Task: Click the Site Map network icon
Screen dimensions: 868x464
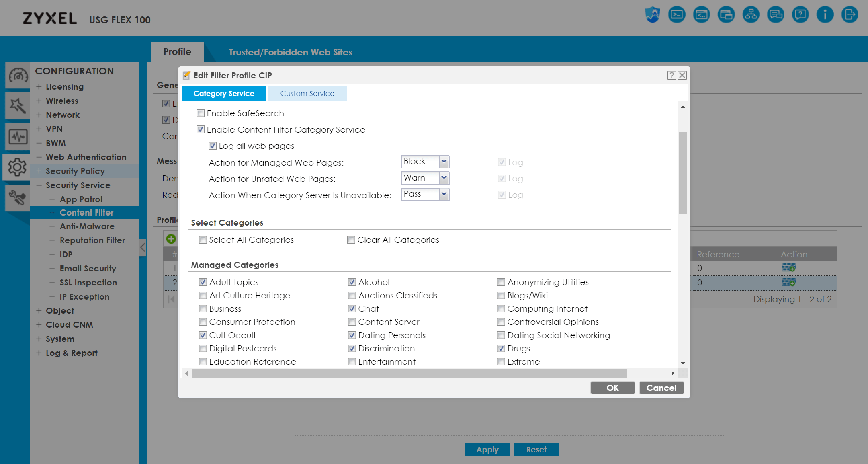Action: click(x=751, y=15)
